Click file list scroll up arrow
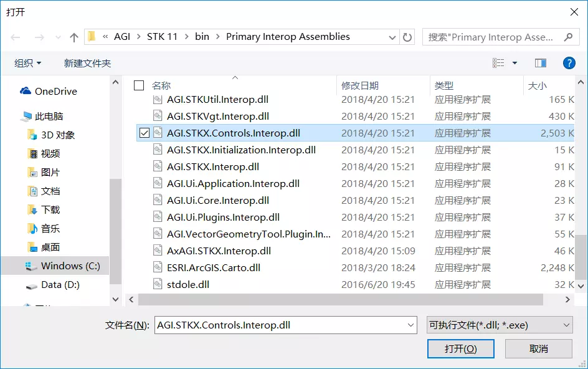The width and height of the screenshot is (588, 369). click(x=581, y=82)
